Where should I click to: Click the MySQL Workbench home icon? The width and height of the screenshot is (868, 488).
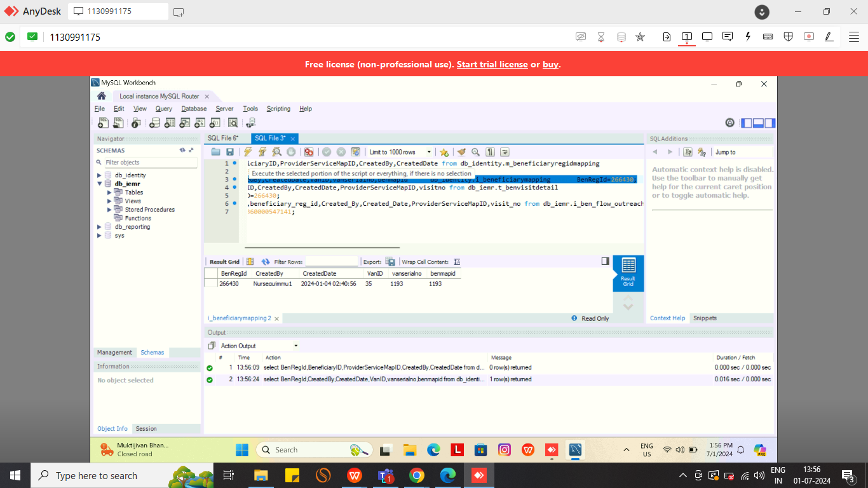click(x=101, y=96)
